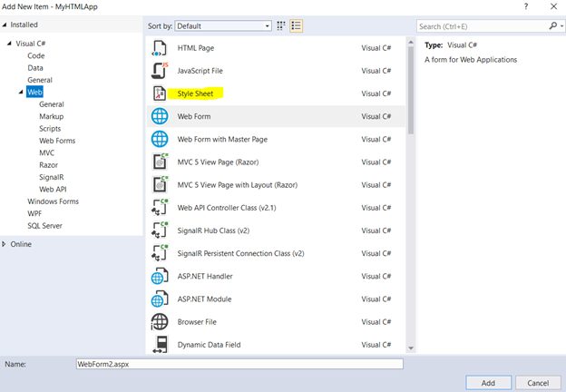The height and width of the screenshot is (392, 566).
Task: Click the Search (Ctrl+E) box
Action: click(483, 26)
